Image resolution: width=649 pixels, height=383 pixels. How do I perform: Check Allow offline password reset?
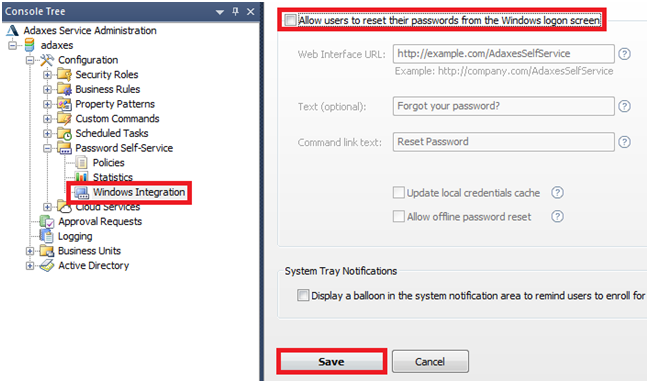tap(398, 217)
